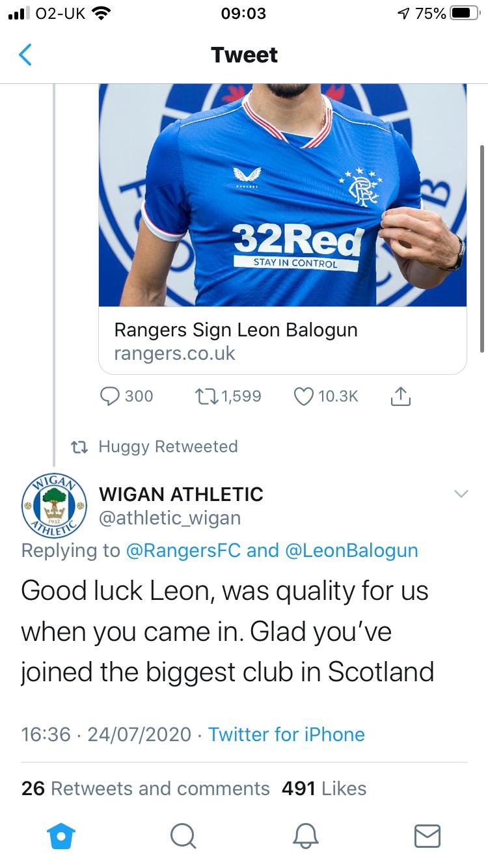Tap the share upload icon
This screenshot has width=488, height=868.
pyautogui.click(x=401, y=396)
